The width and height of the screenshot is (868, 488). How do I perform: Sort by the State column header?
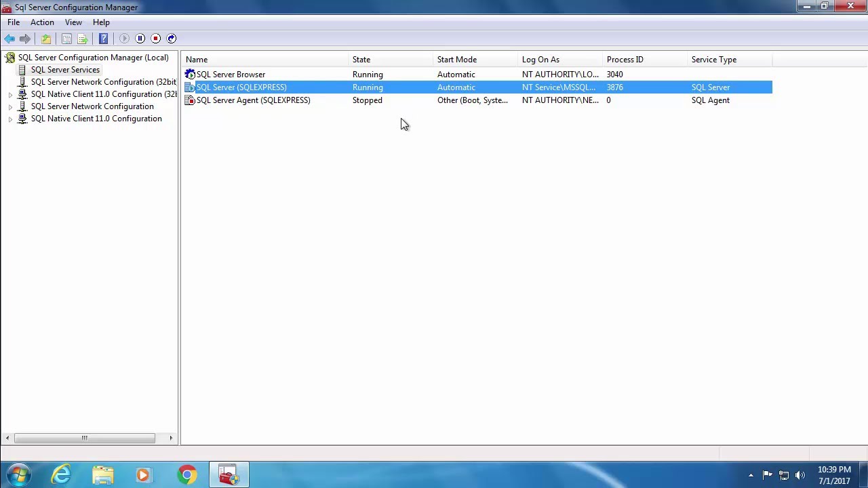tap(391, 60)
